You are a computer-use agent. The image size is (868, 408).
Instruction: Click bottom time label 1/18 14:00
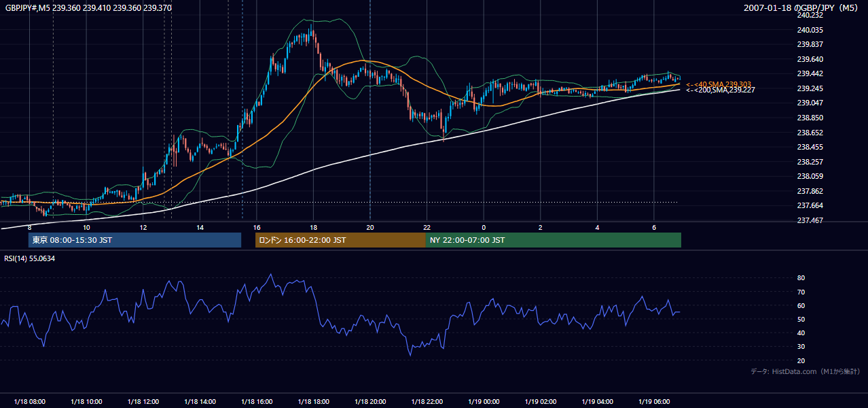coord(200,402)
